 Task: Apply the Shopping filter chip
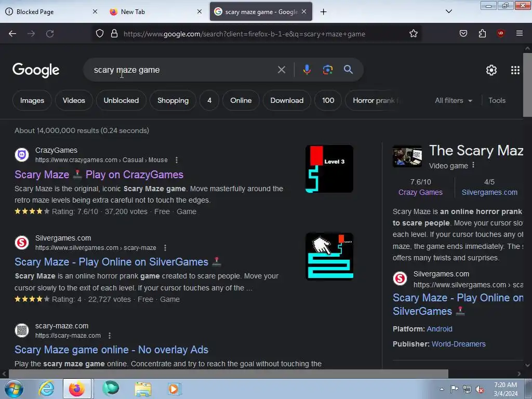tap(173, 100)
